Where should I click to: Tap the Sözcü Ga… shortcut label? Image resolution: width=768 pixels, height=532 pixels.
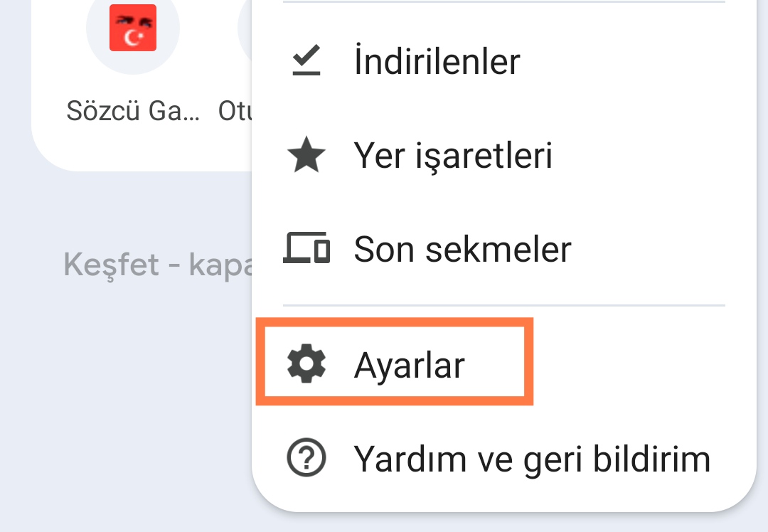[x=133, y=111]
